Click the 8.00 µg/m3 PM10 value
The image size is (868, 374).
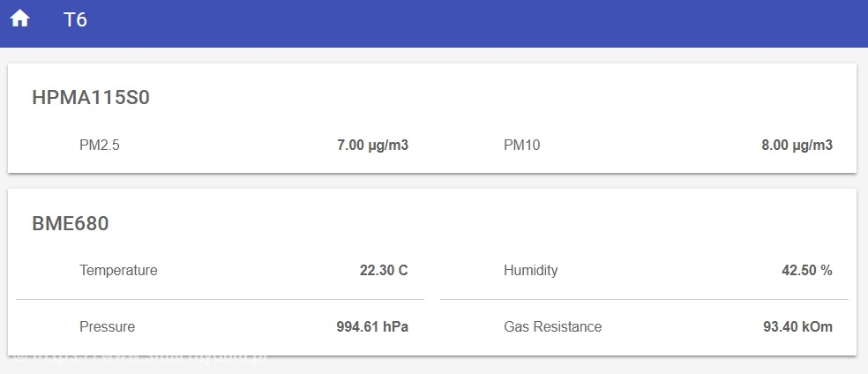pos(797,146)
